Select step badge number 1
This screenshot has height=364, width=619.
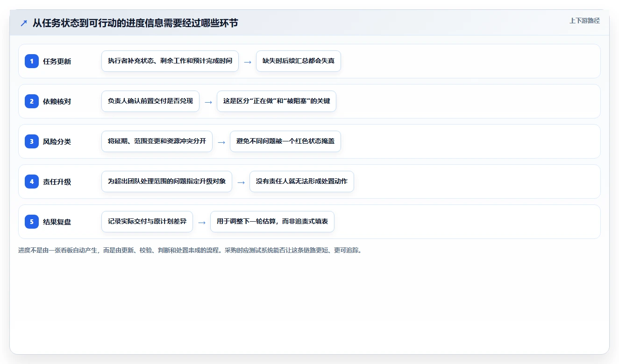(32, 61)
